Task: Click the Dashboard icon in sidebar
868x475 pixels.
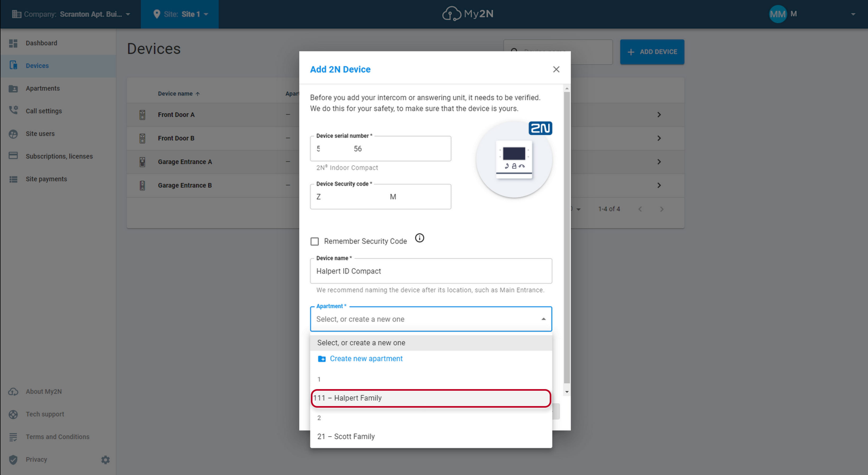Action: coord(13,43)
